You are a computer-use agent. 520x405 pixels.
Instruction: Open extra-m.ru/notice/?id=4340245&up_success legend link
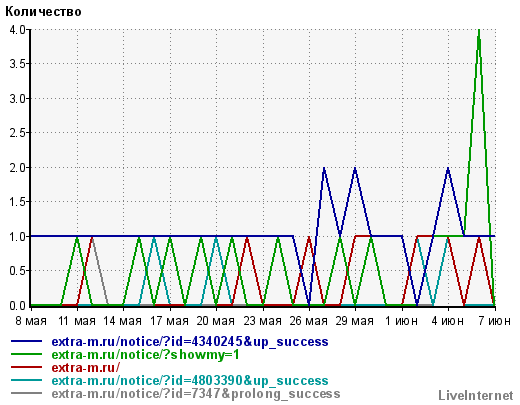190,342
